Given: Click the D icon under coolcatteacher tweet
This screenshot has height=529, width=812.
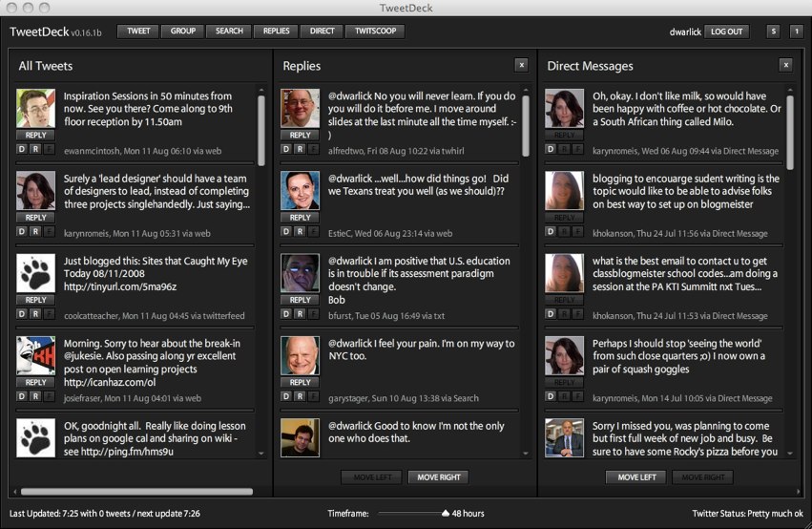Looking at the screenshot, I should pyautogui.click(x=22, y=314).
